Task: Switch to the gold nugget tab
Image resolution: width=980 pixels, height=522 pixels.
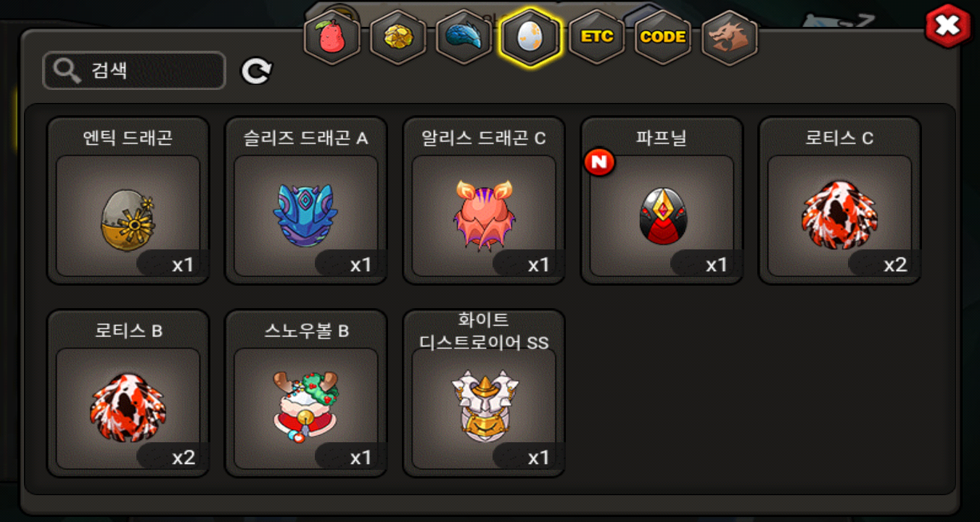Action: pos(398,38)
